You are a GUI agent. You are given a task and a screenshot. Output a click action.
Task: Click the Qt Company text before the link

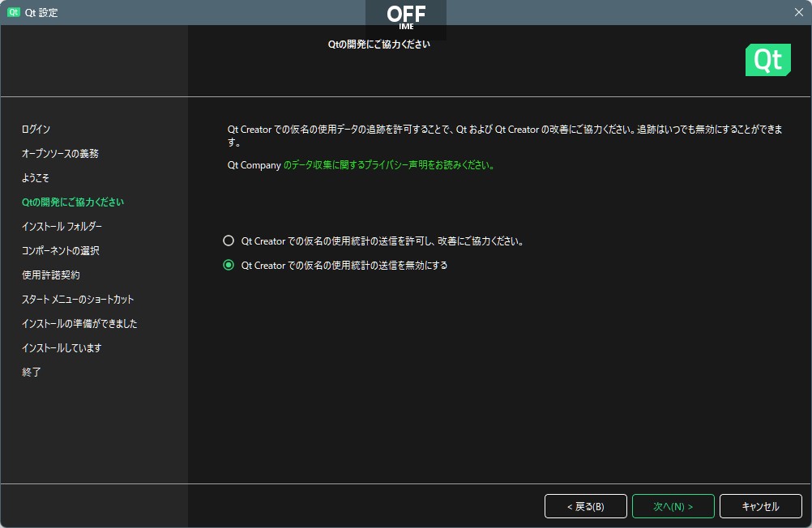(x=254, y=165)
